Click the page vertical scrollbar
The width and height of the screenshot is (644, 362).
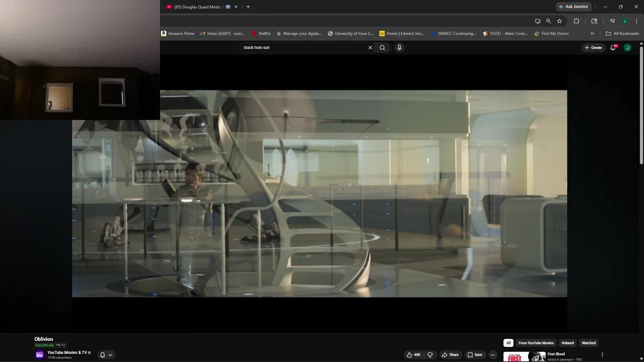click(641, 106)
